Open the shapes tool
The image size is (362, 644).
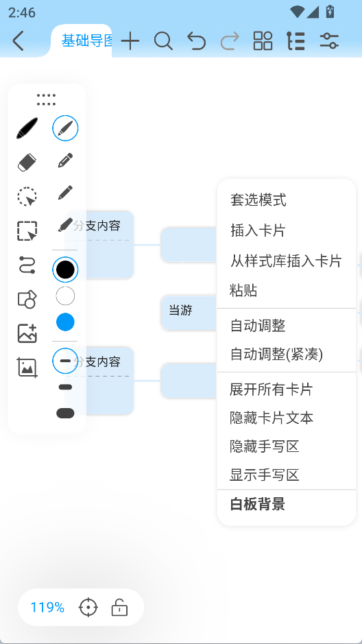[27, 299]
